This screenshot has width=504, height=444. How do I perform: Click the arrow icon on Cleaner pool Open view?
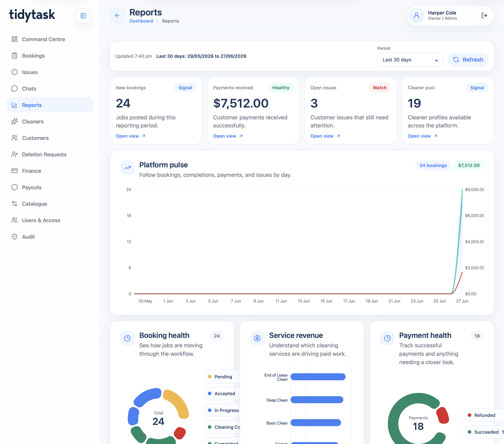436,136
